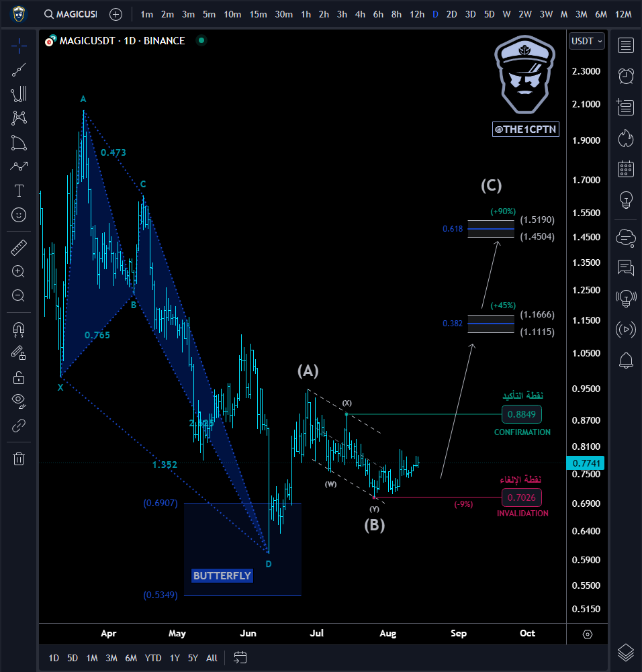Set date range to 1D

pyautogui.click(x=54, y=658)
